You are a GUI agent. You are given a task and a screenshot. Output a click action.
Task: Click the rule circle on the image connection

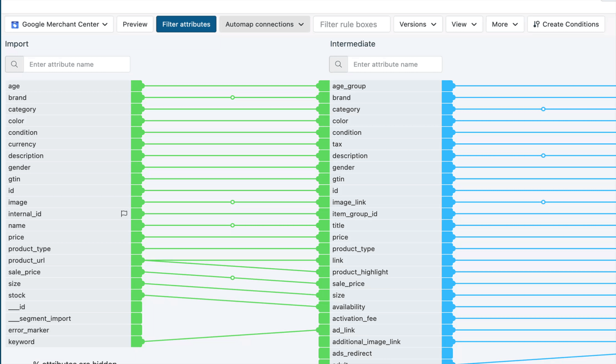pos(232,202)
